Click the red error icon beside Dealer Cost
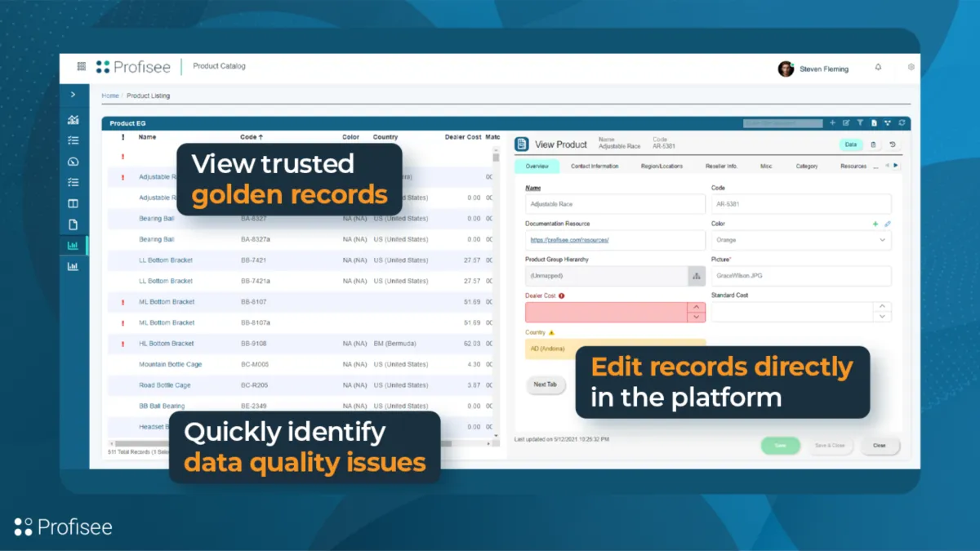Image resolution: width=980 pixels, height=551 pixels. pyautogui.click(x=562, y=295)
